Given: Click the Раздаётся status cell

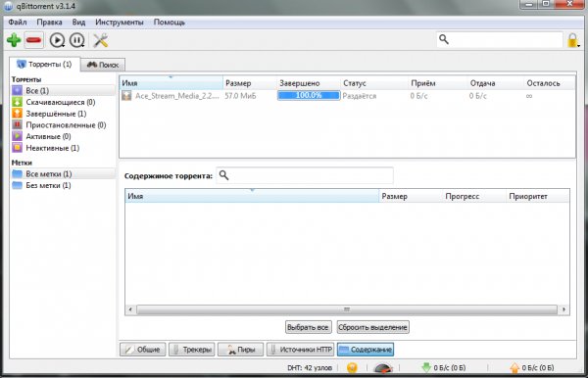Looking at the screenshot, I should click(x=360, y=96).
